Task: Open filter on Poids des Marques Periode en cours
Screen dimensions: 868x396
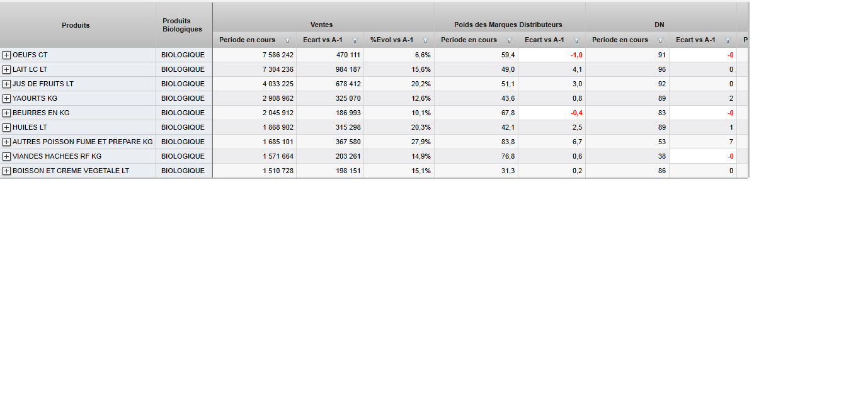Action: tap(509, 40)
